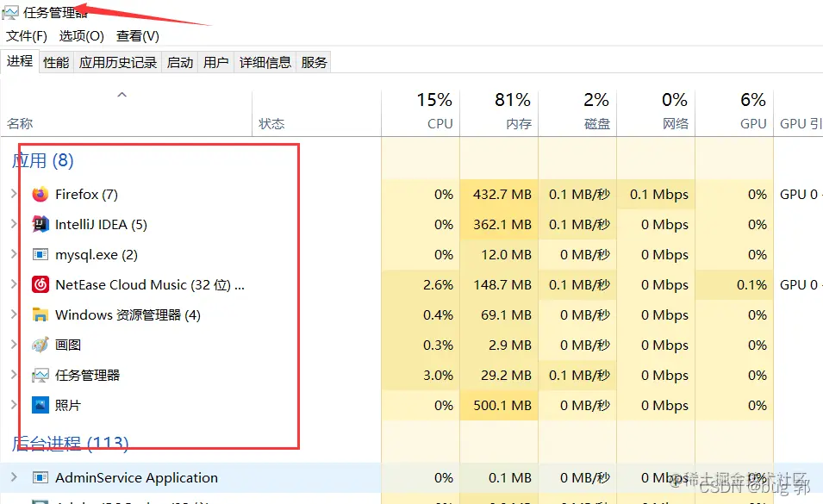Select Windows 资源管理器 (4) row name
This screenshot has height=504, width=823.
click(128, 315)
